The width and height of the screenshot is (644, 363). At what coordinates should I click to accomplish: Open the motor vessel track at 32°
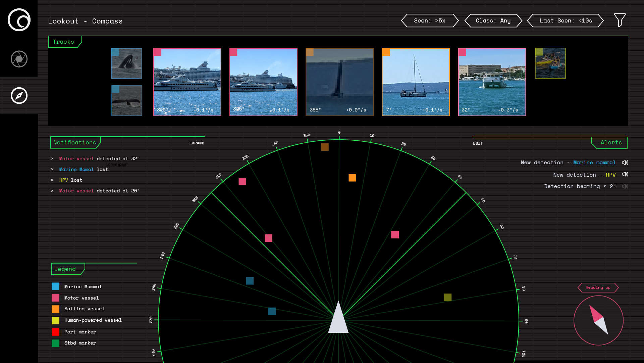tap(492, 82)
